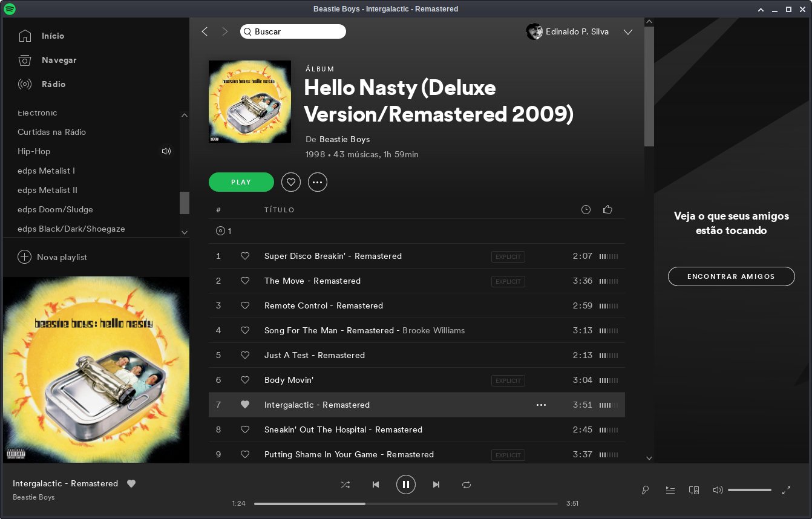Enter full screen mode icon
The image size is (812, 519).
(787, 490)
